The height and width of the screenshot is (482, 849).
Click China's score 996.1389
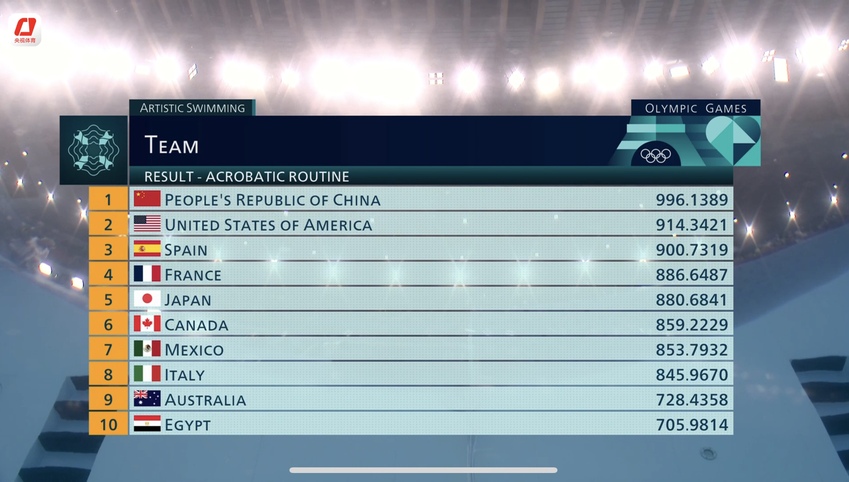coord(692,200)
